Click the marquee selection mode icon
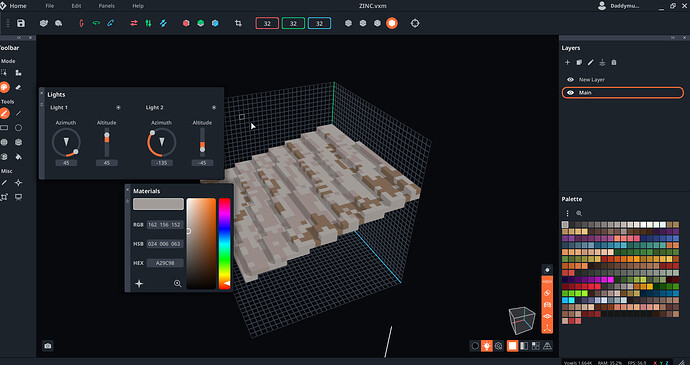This screenshot has height=365, width=690. tap(4, 73)
